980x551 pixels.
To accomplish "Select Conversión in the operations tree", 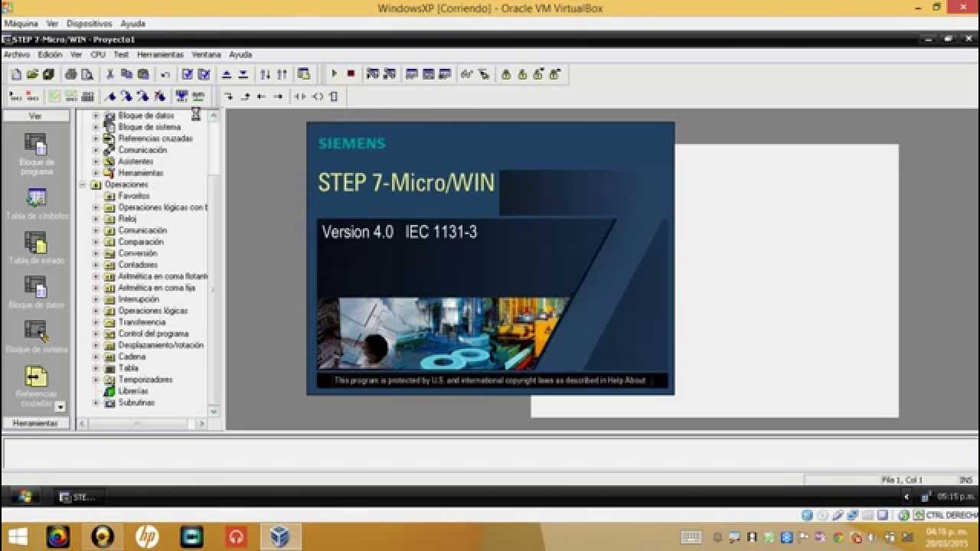I will pos(138,253).
